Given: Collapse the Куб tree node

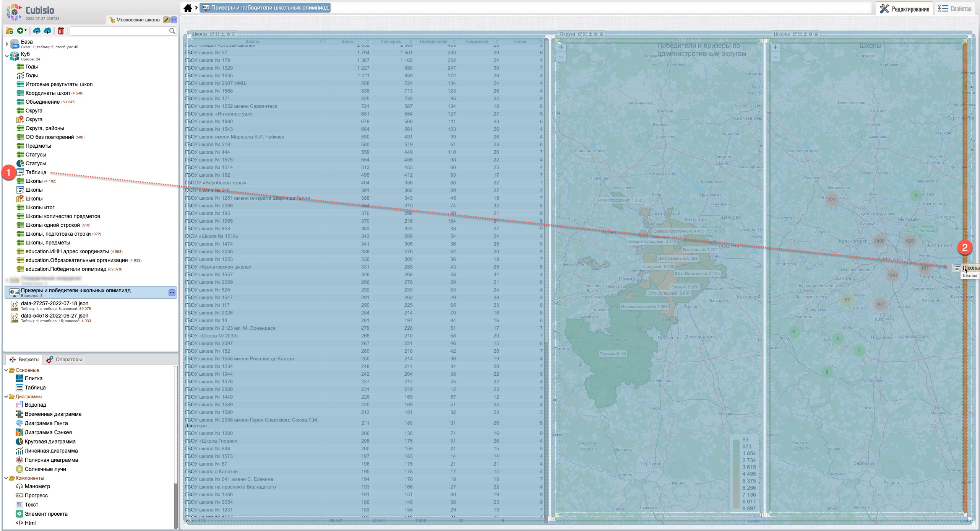Looking at the screenshot, I should (x=6, y=56).
